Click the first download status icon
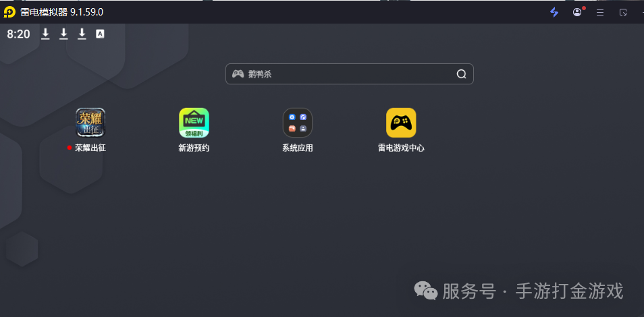Screen dimensions: 644x317 point(46,34)
